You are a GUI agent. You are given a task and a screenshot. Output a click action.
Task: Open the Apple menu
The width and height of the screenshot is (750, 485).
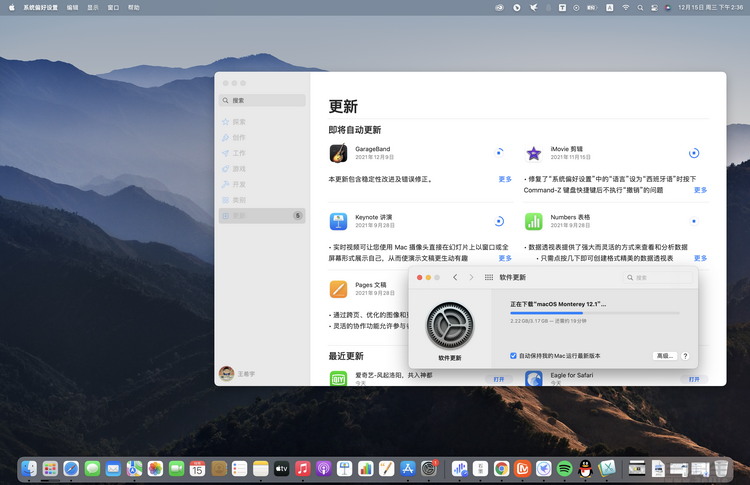(x=11, y=7)
